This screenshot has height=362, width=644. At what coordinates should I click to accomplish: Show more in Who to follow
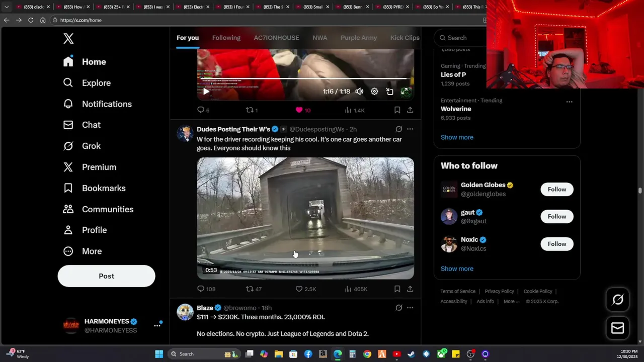[x=457, y=269]
